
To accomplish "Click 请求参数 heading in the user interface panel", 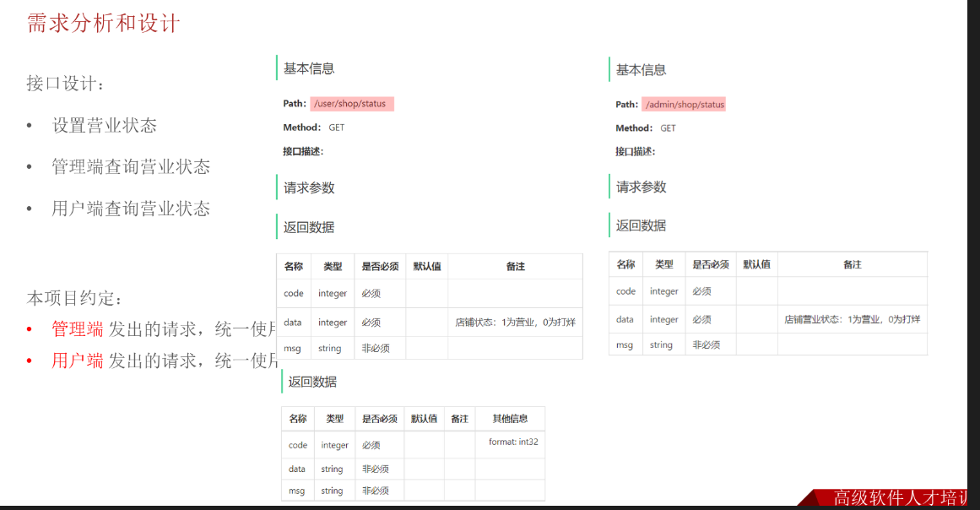I will pos(309,188).
